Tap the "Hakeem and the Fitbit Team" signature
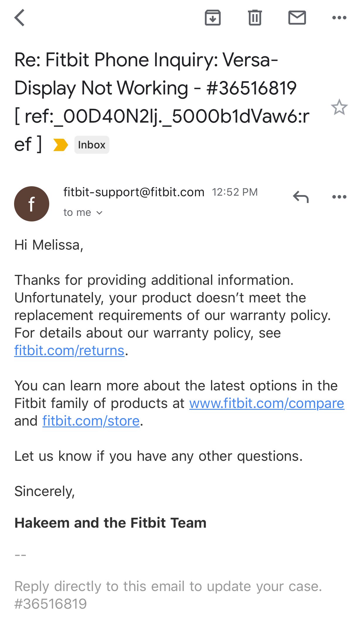 coord(110,523)
